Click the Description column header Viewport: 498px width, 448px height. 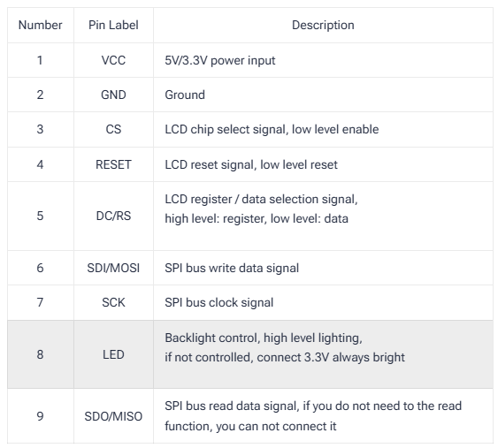(x=323, y=25)
